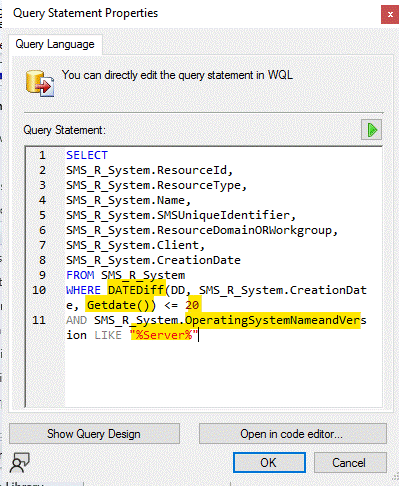Screen dimensions: 399x486
Task: Run the query with green play icon
Action: click(x=371, y=130)
